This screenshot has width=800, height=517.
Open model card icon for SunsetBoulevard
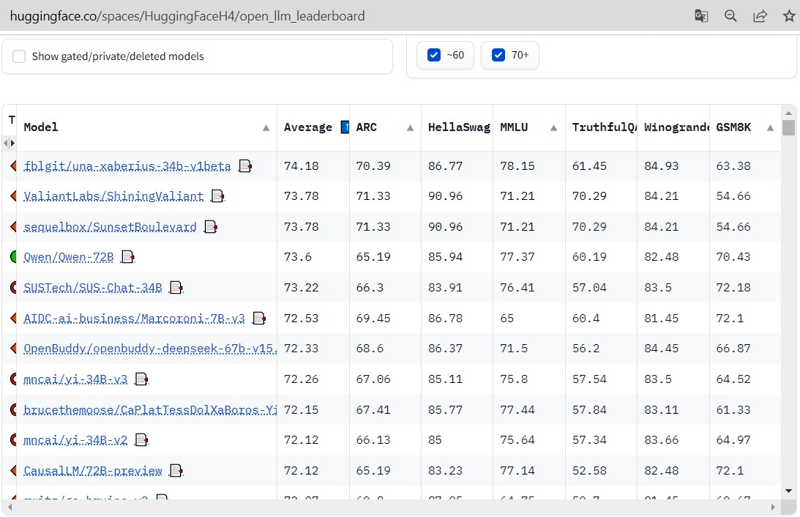(x=211, y=227)
